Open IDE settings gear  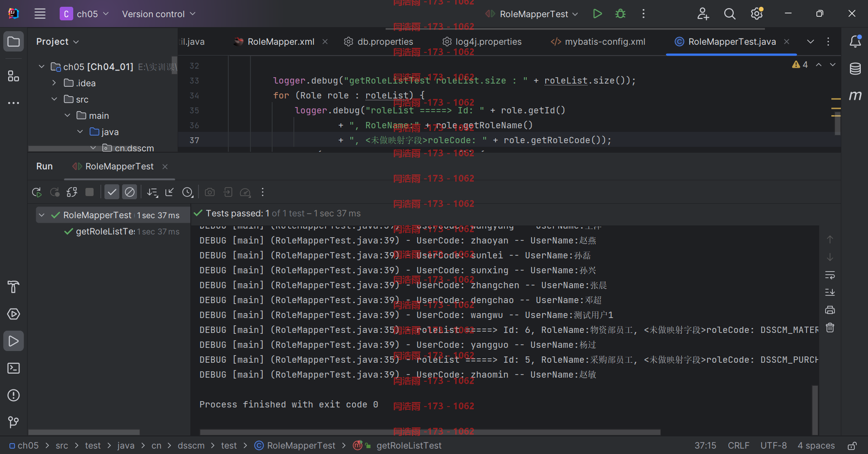(x=757, y=14)
